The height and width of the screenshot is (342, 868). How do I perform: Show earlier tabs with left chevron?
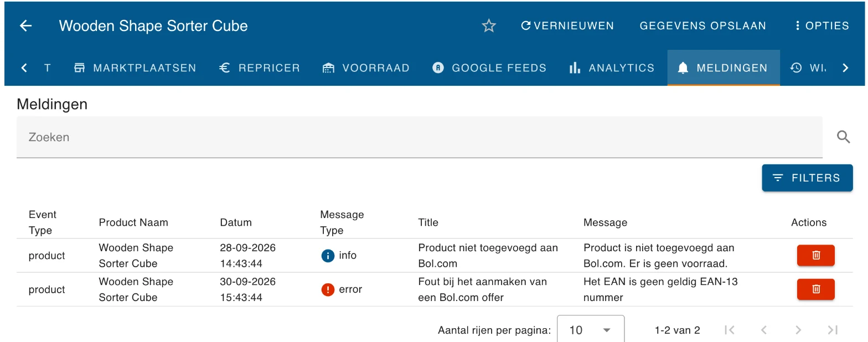(x=24, y=68)
